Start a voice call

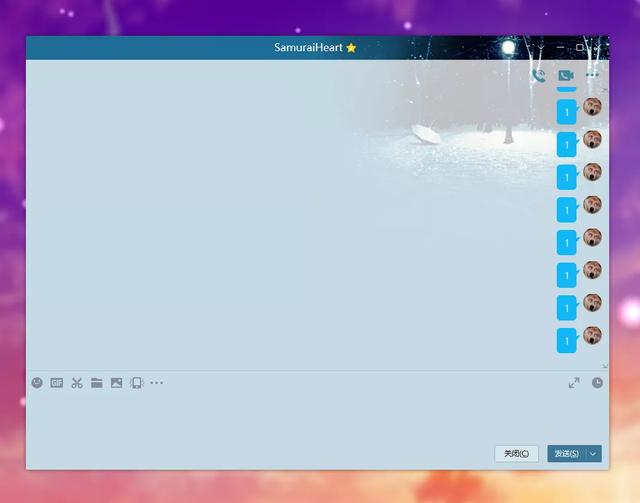point(539,76)
